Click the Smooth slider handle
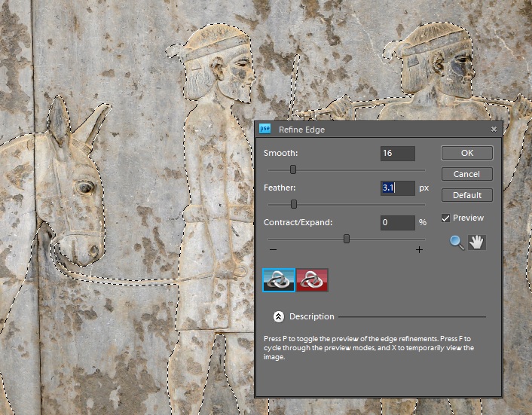532x415 pixels. [293, 169]
